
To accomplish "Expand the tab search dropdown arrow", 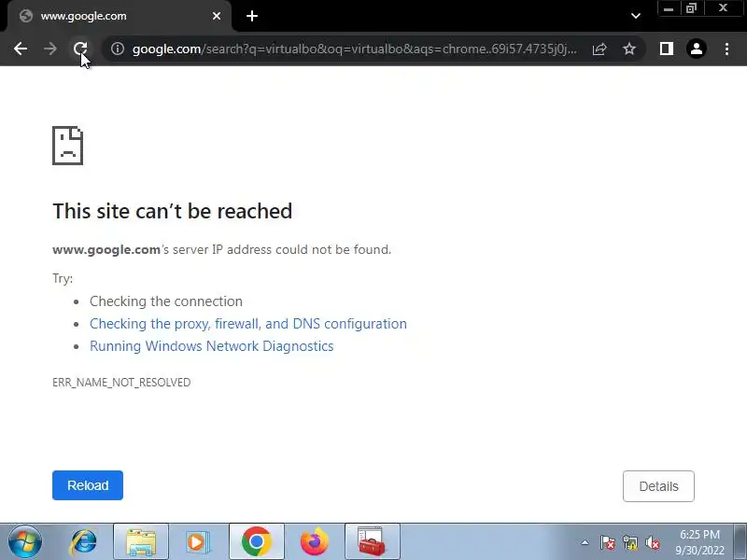I will tap(636, 16).
